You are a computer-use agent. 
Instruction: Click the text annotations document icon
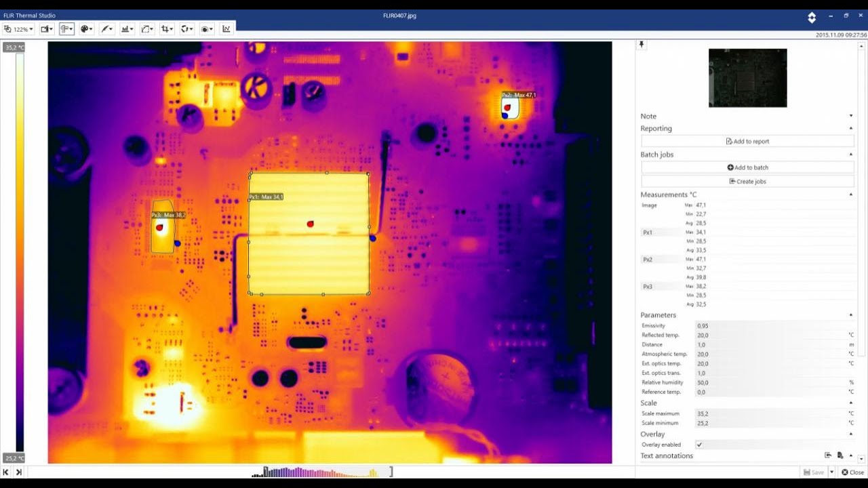coord(840,455)
